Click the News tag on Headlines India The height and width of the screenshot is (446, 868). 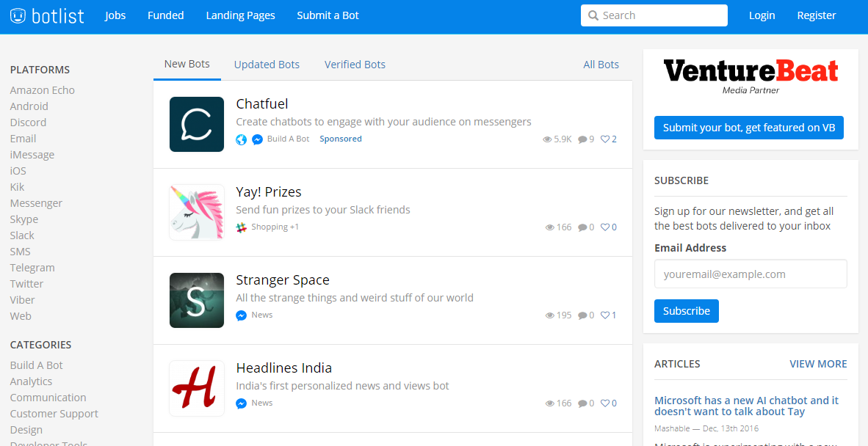click(262, 403)
